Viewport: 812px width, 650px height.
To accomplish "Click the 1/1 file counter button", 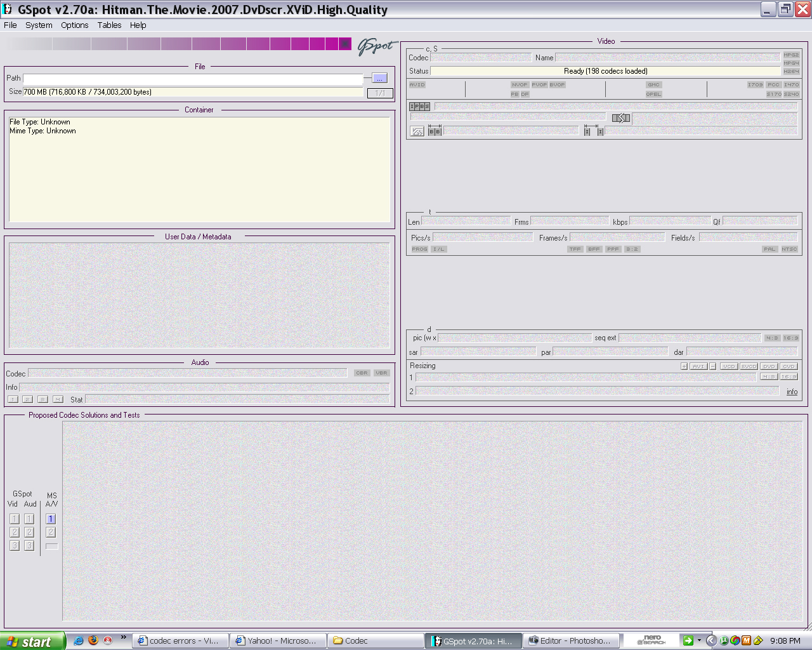I will coord(380,93).
